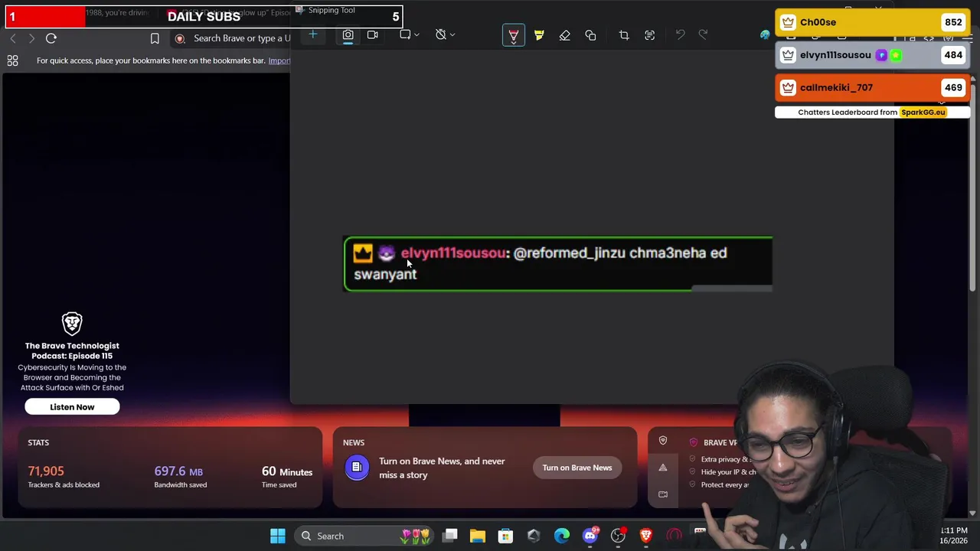
Task: Redo the edit in Snipping Tool
Action: pyautogui.click(x=704, y=34)
